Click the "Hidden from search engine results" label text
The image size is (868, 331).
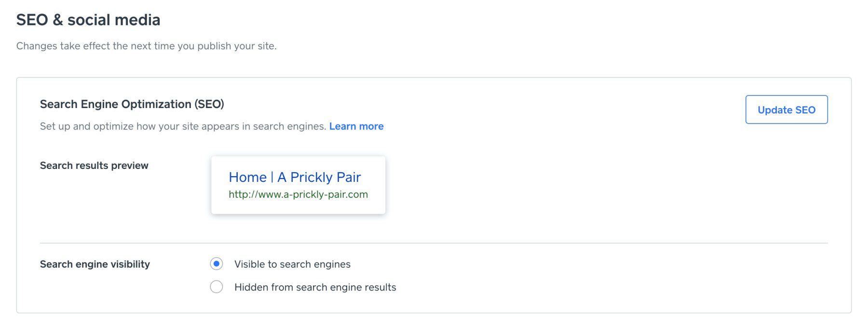[x=315, y=287]
